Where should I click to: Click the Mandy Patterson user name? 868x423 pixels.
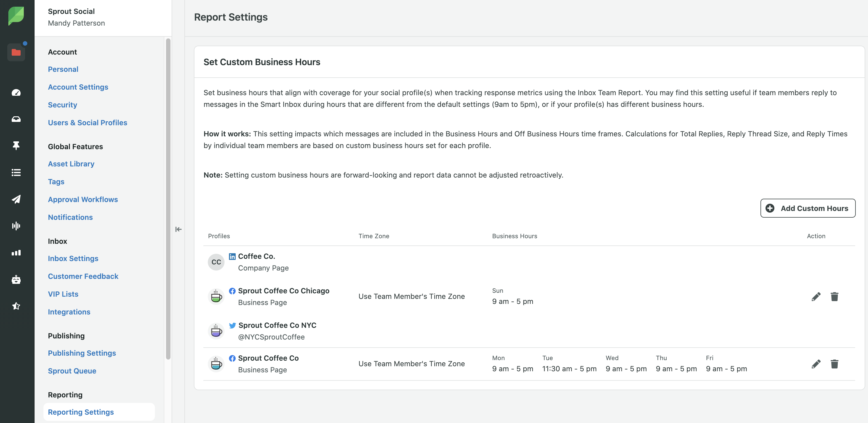[77, 23]
